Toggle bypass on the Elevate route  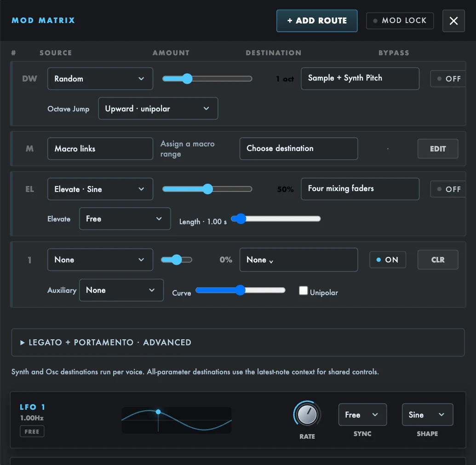pos(448,189)
